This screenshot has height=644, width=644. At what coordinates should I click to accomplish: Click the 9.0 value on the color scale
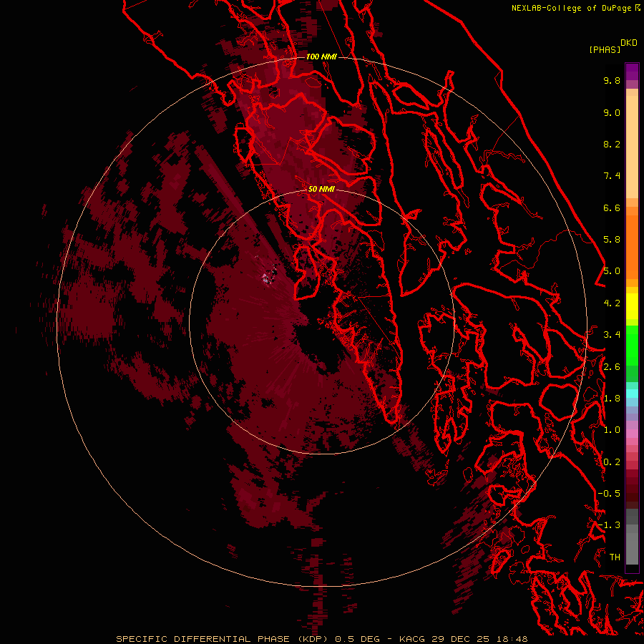click(612, 112)
